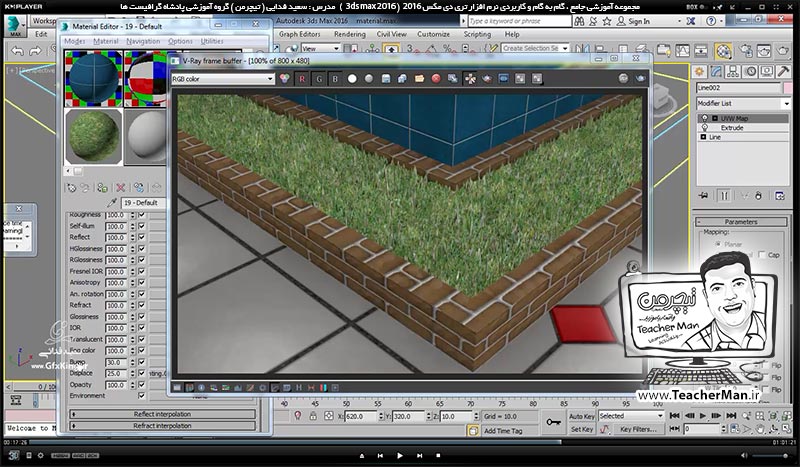This screenshot has height=467, width=800.
Task: Open the Display tab in command panel
Action: pos(766,71)
